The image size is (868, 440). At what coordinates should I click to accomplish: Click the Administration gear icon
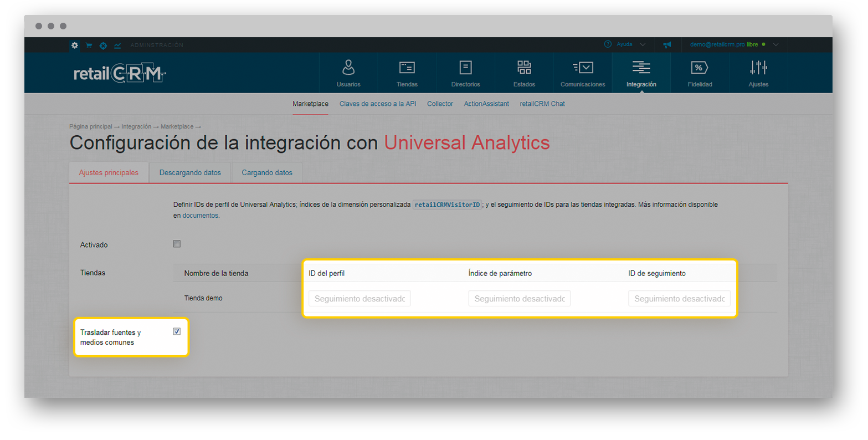(x=75, y=45)
